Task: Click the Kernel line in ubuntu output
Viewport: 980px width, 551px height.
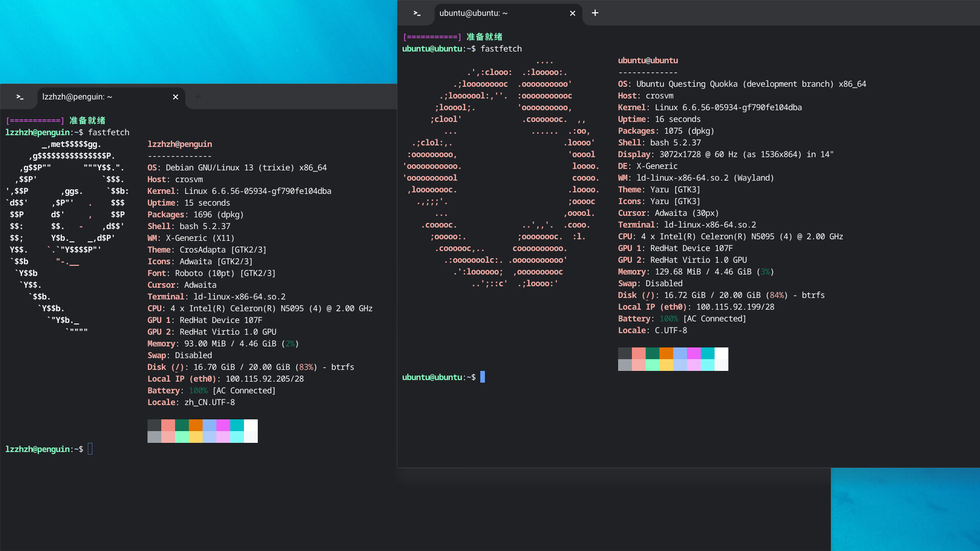Action: (x=709, y=108)
